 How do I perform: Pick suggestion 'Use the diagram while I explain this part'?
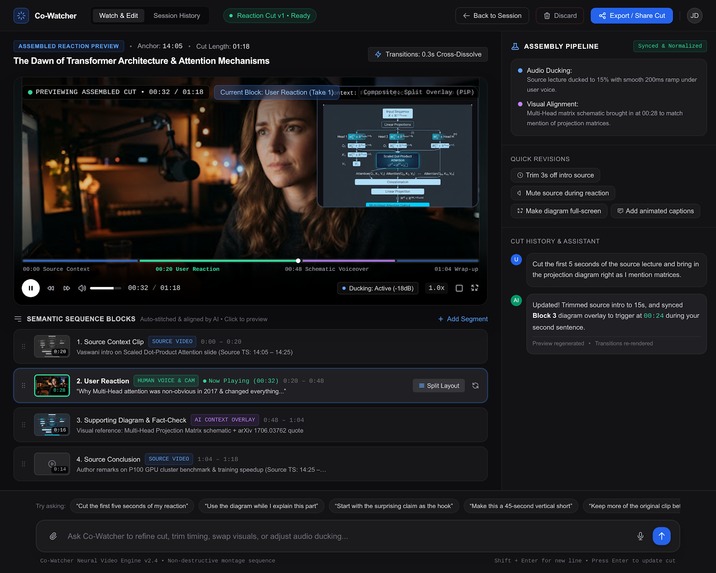pos(261,506)
